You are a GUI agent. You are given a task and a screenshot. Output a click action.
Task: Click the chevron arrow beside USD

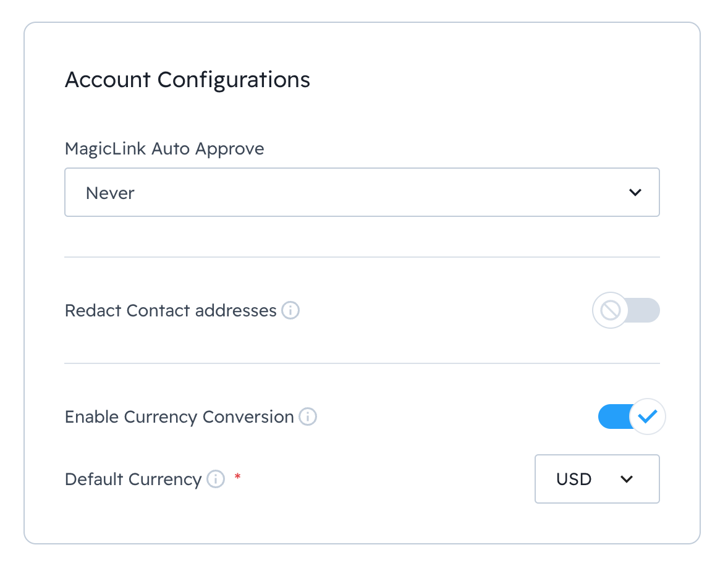(x=627, y=479)
